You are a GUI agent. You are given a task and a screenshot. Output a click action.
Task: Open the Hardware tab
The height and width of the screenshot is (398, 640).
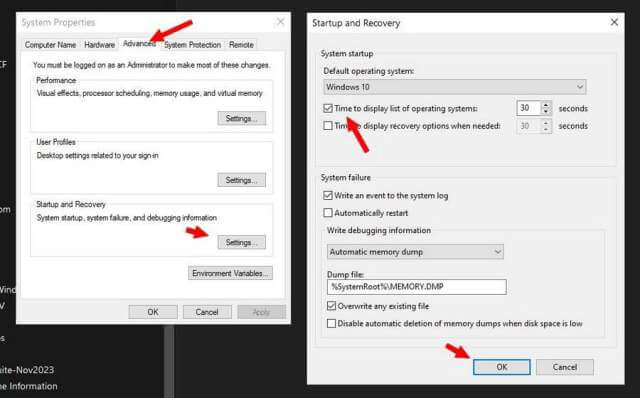[x=99, y=45]
